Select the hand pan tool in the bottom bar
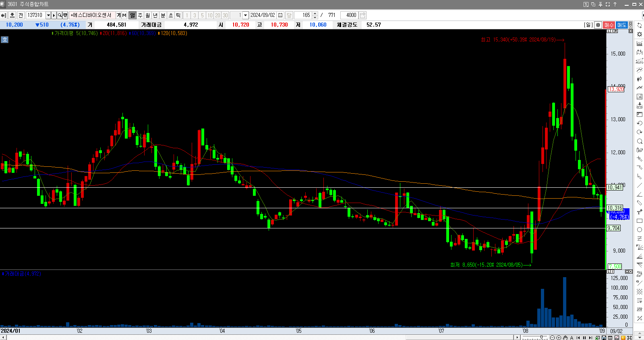This screenshot has width=644, height=340. pos(565,338)
